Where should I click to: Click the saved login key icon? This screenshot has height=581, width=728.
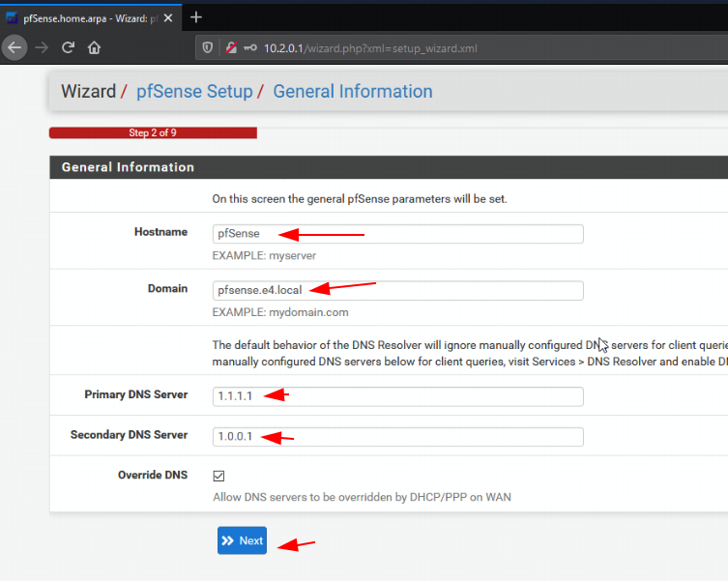tap(250, 47)
